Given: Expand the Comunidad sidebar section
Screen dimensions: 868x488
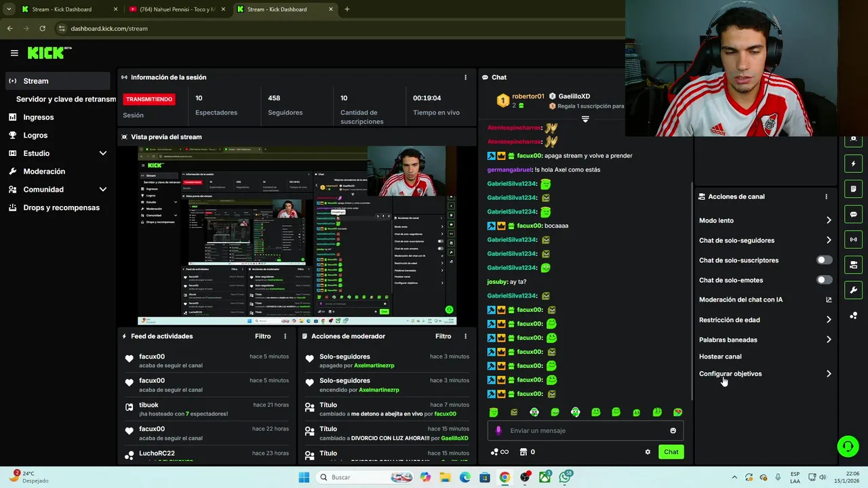Looking at the screenshot, I should click(103, 190).
